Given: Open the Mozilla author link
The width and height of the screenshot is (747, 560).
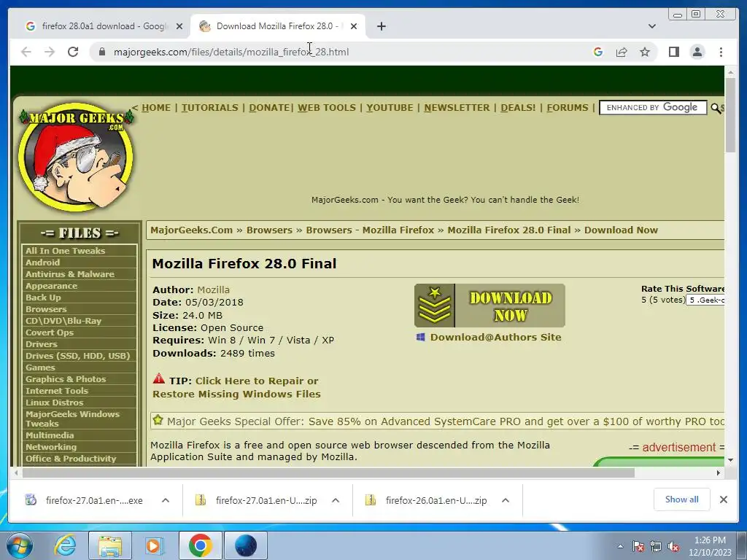Looking at the screenshot, I should click(x=214, y=289).
